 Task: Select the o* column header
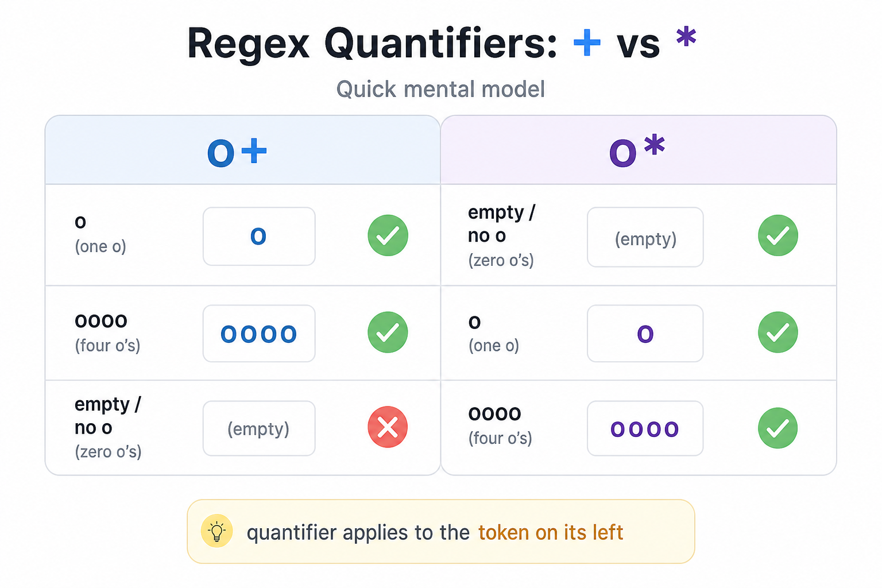click(639, 150)
